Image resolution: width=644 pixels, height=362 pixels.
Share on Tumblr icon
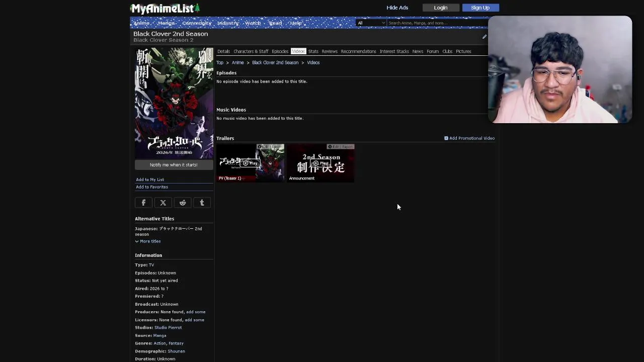tap(202, 203)
